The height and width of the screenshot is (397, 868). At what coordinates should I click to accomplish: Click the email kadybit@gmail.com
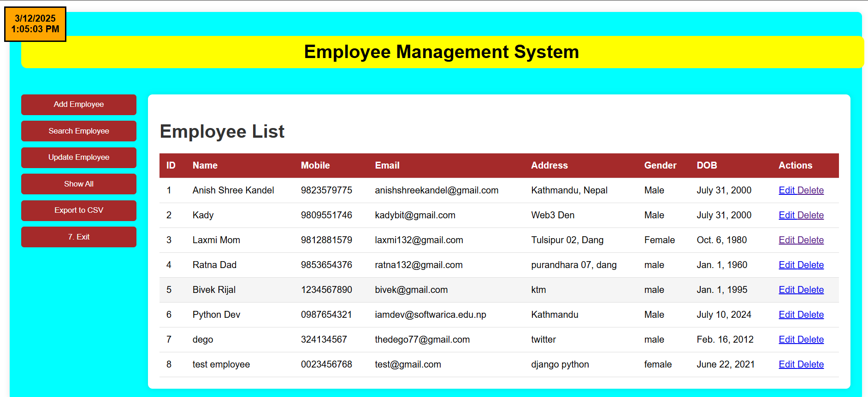click(x=415, y=215)
